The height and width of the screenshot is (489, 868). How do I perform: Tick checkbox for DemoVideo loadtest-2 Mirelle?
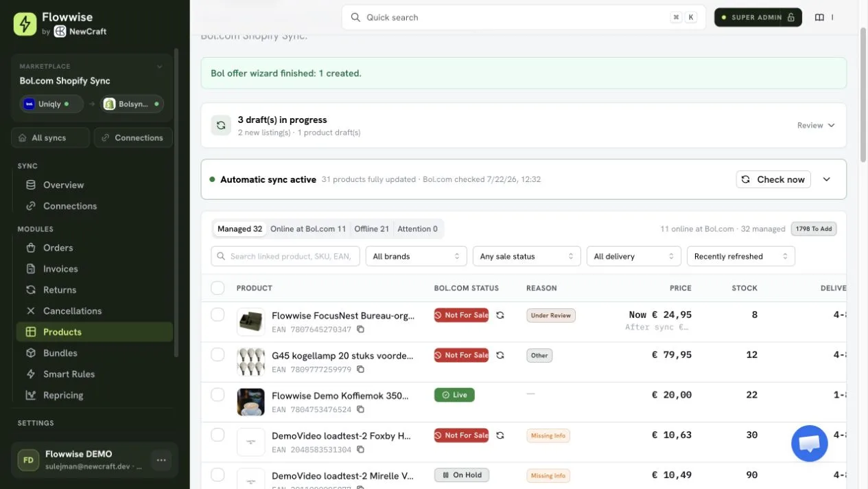[218, 475]
